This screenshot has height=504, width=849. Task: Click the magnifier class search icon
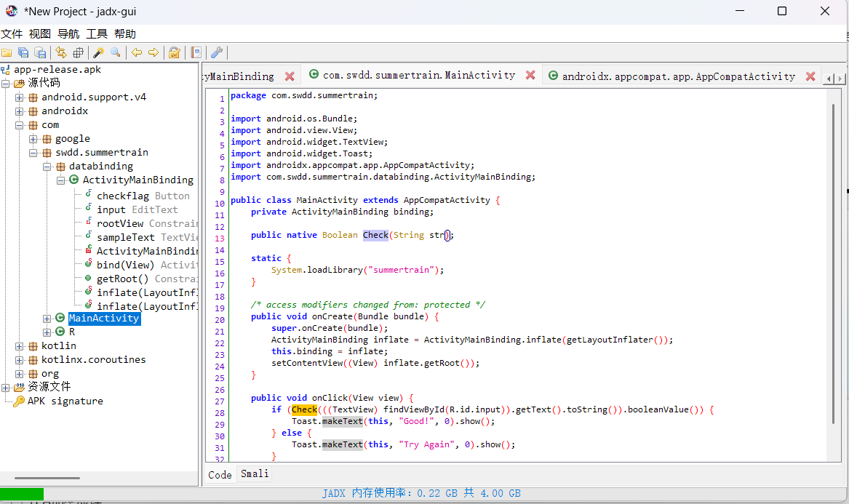pos(116,52)
